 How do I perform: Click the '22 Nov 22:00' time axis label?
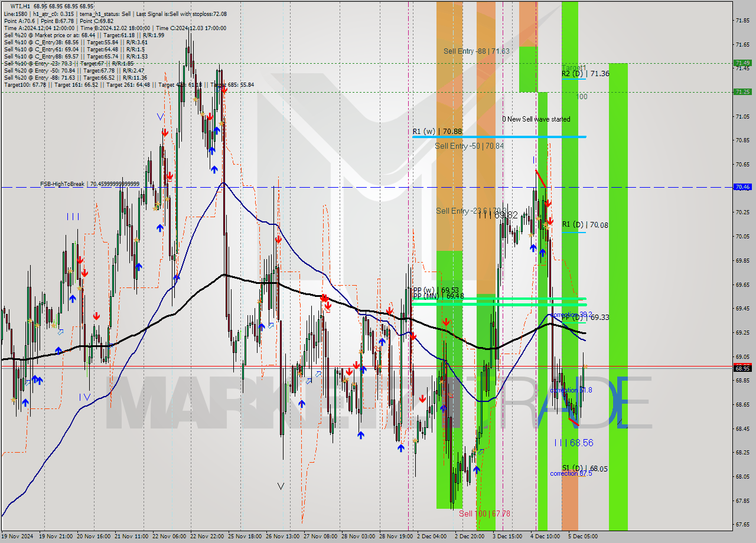click(x=207, y=537)
